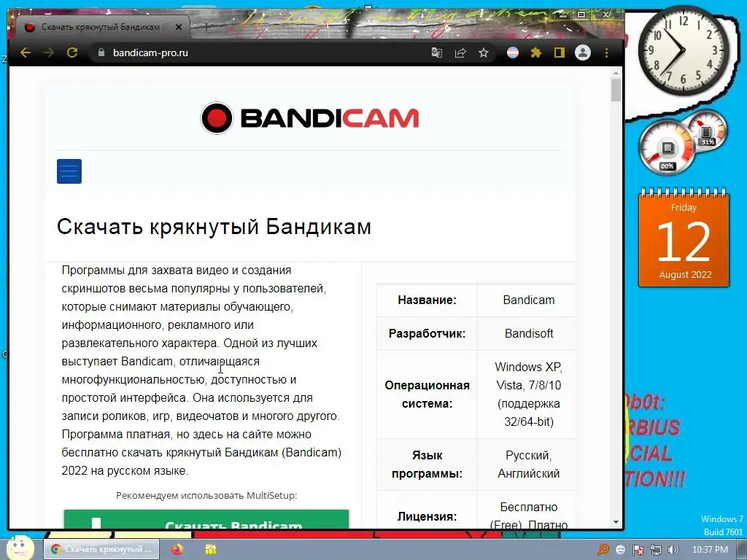Open the Extensions puzzle-piece menu

536,52
